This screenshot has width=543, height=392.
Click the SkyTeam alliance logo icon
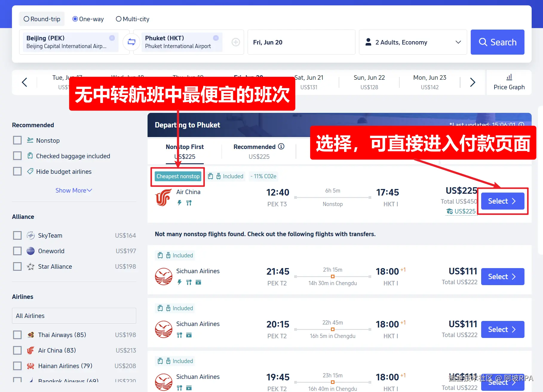(x=30, y=235)
